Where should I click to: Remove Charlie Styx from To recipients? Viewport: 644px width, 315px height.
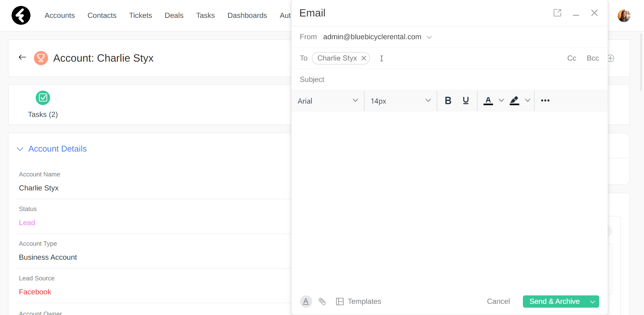tap(364, 58)
